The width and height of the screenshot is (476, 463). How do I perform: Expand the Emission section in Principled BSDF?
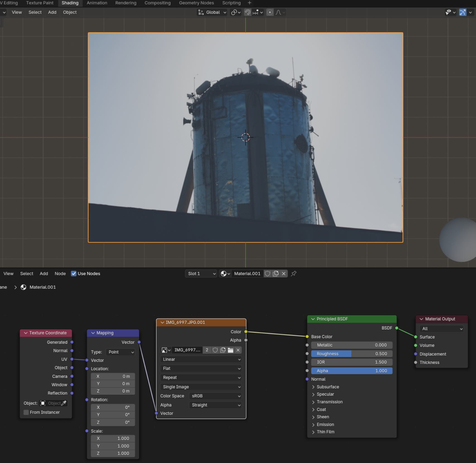(325, 424)
